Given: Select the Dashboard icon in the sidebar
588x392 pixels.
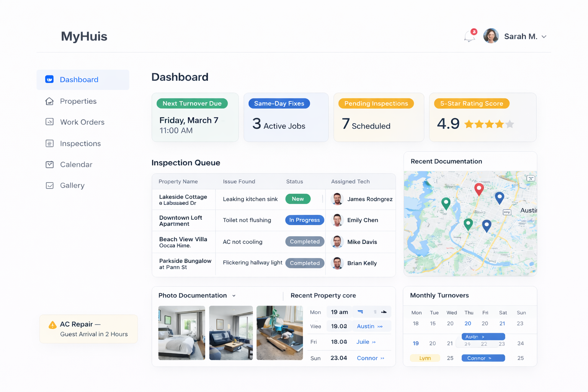Looking at the screenshot, I should (49, 79).
